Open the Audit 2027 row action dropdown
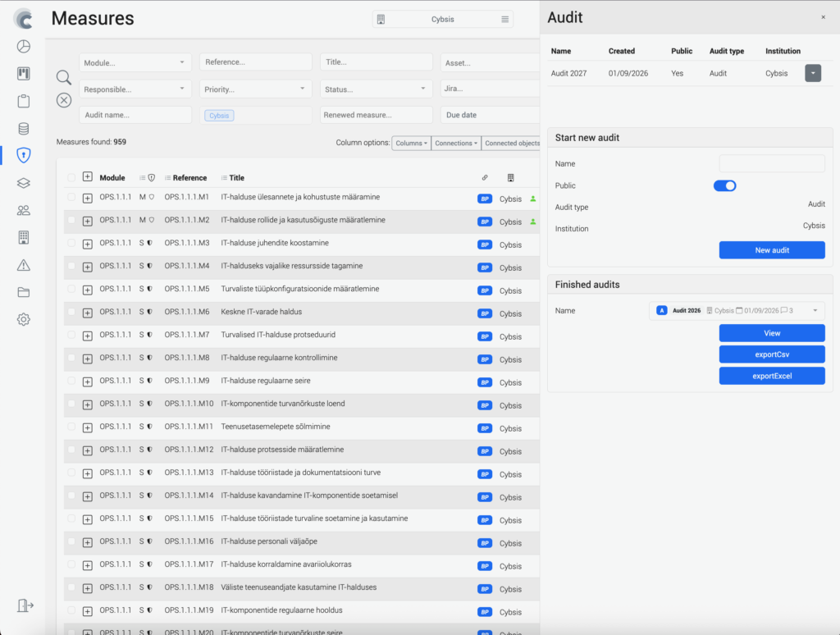 [x=812, y=73]
